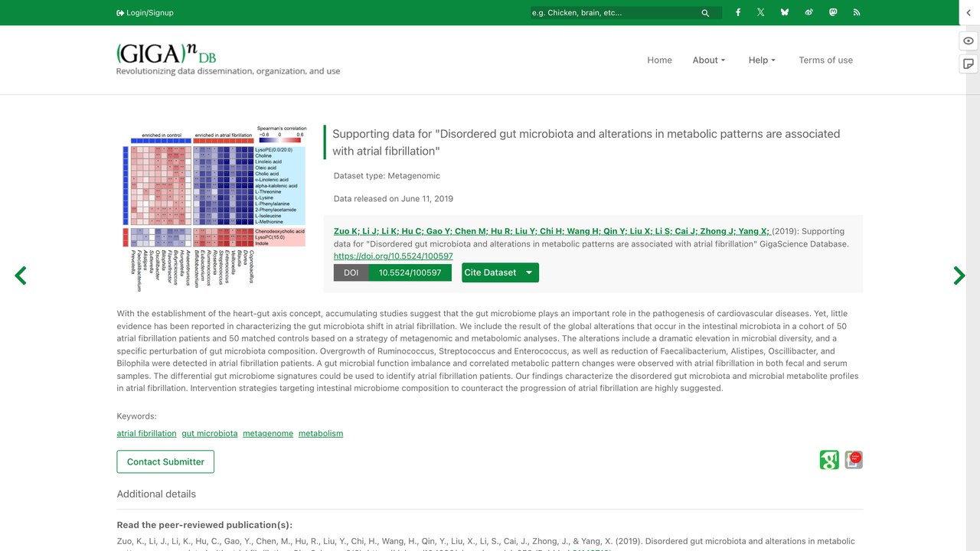Expand the About menu
The image size is (980, 551).
709,60
